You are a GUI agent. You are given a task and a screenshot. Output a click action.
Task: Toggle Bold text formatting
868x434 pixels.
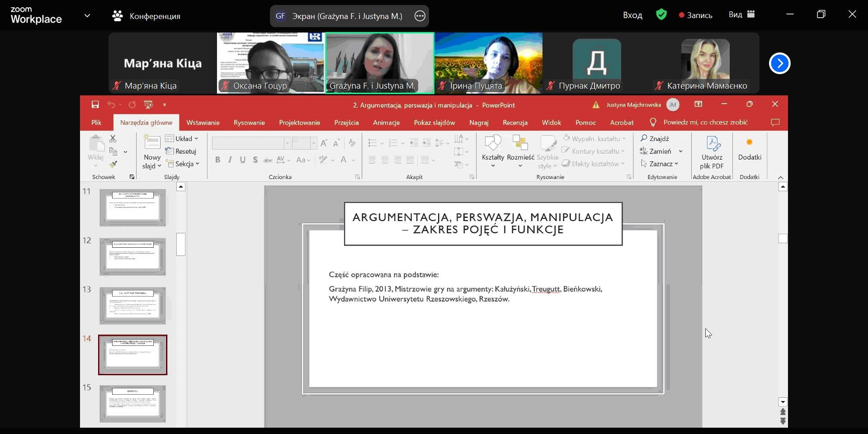218,160
